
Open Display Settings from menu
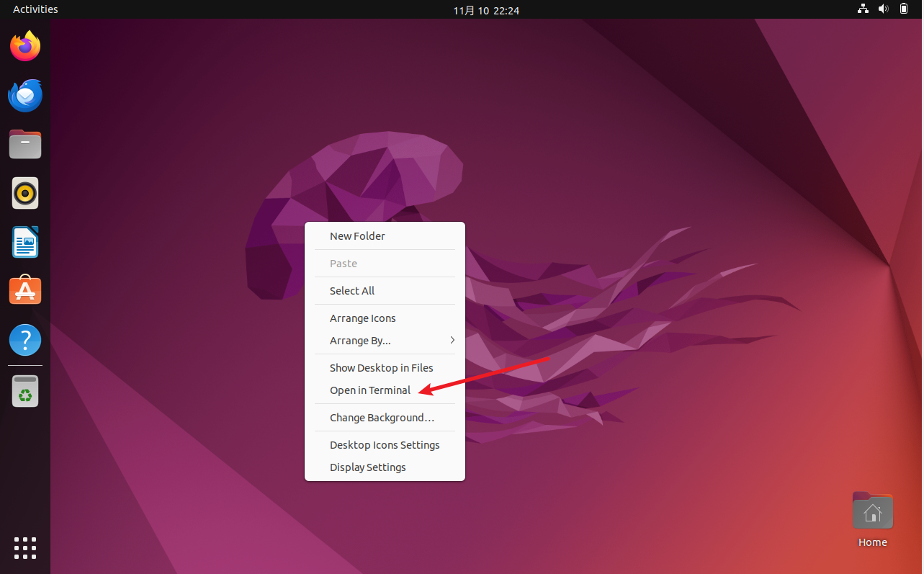click(385, 467)
